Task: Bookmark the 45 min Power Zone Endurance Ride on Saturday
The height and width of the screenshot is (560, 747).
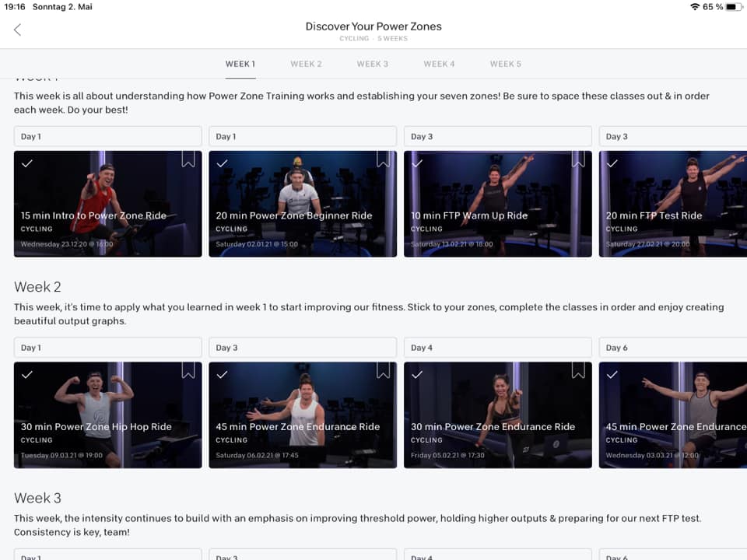Action: click(x=383, y=370)
